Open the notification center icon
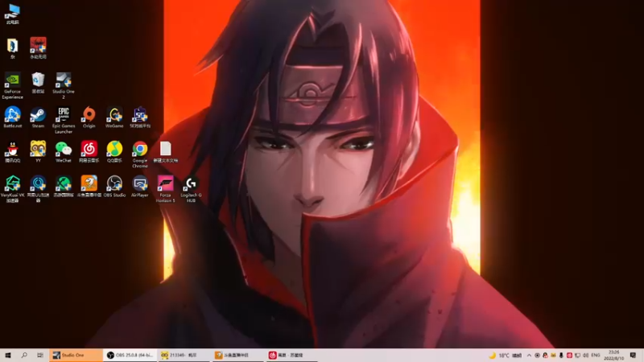Screen dimensions: 644x362 [x=633, y=355]
